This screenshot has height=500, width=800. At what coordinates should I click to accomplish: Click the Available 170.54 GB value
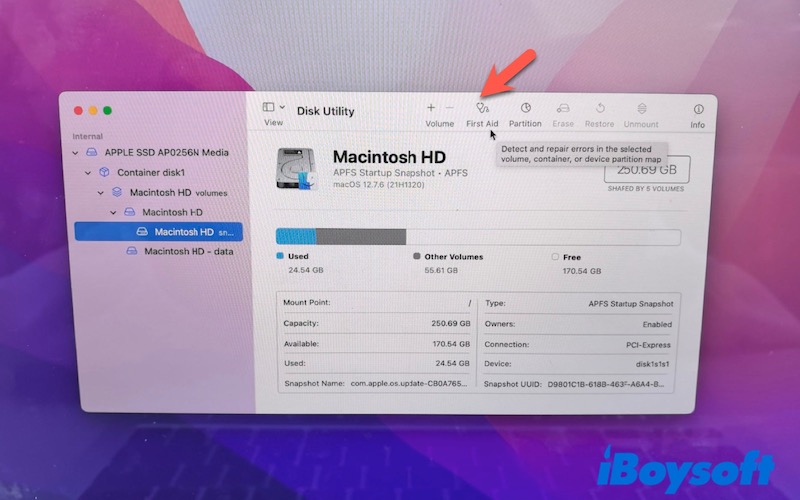coord(451,344)
